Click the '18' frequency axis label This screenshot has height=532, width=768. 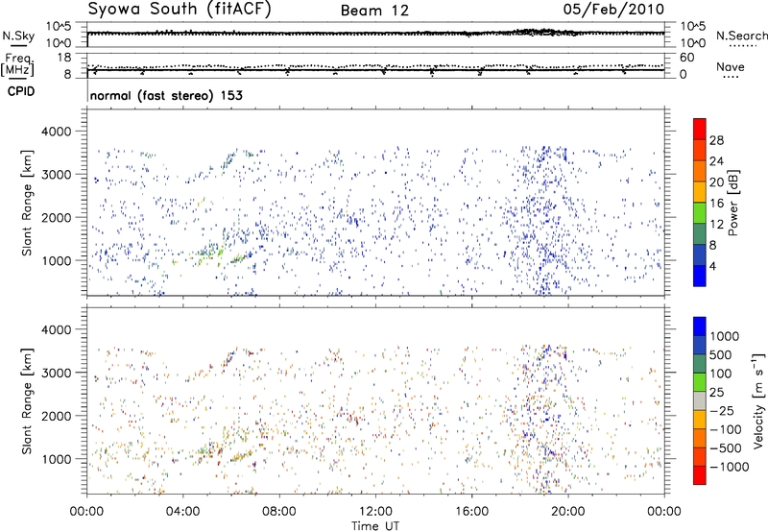pos(64,58)
